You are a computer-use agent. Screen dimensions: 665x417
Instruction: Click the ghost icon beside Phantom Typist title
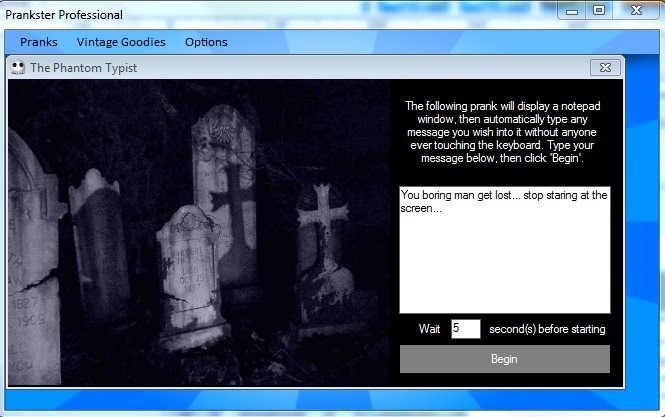(18, 67)
